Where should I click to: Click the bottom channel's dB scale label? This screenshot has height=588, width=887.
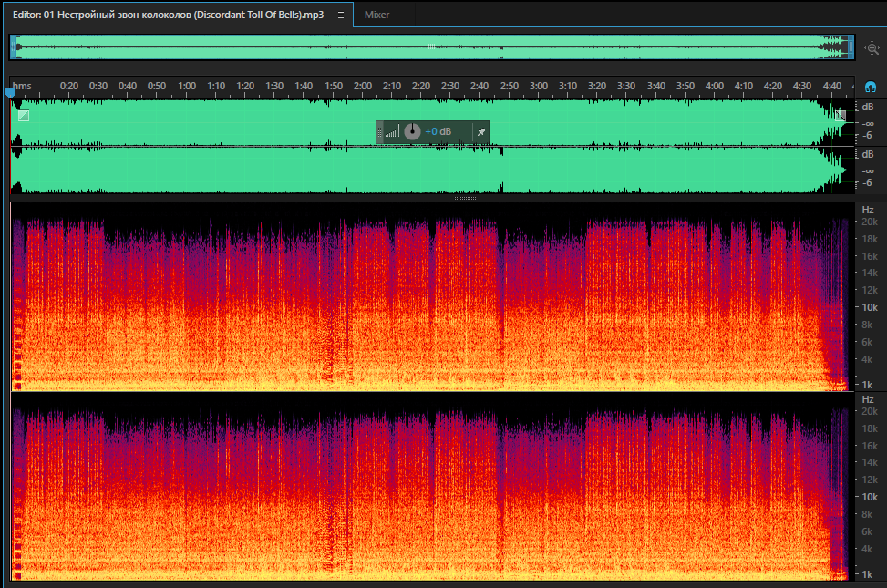[868, 154]
